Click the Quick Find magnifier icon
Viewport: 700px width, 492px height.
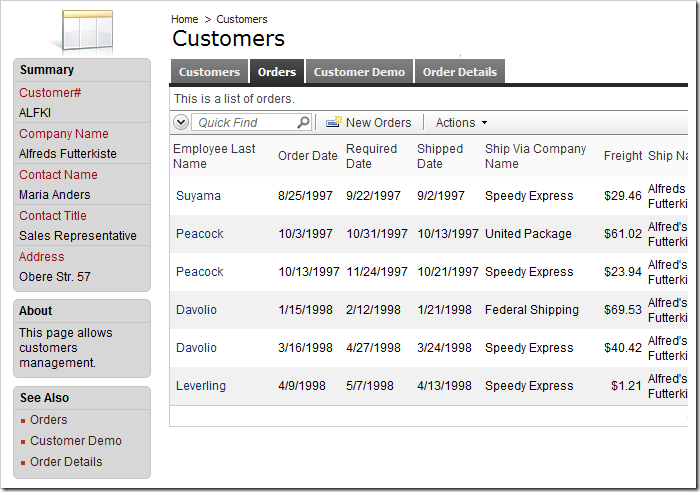pyautogui.click(x=304, y=123)
